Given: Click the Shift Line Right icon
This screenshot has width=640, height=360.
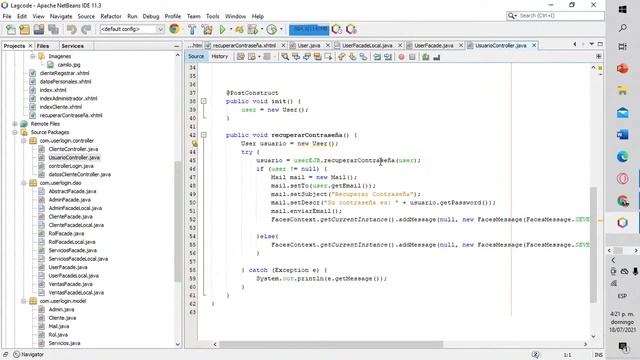Looking at the screenshot, I should [388, 57].
